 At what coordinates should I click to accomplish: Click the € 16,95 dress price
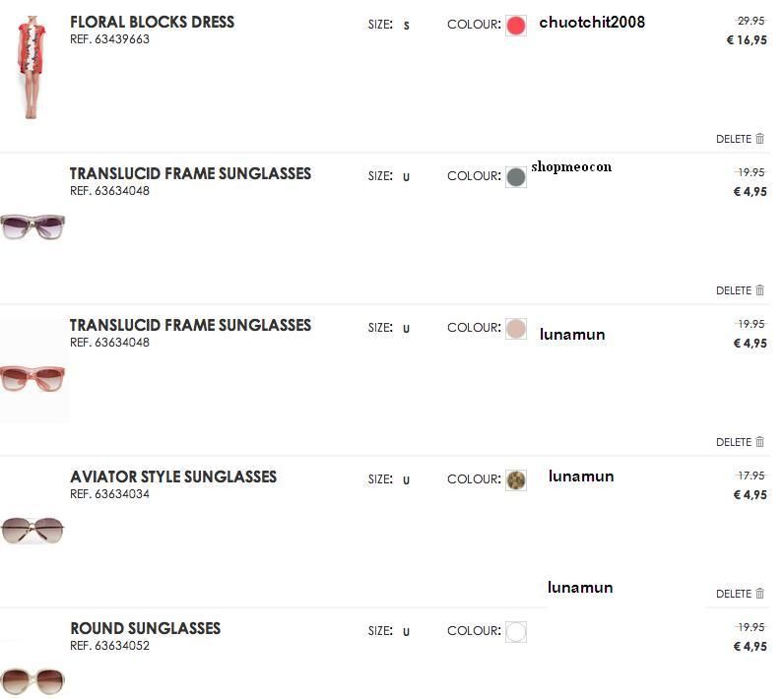coord(746,40)
